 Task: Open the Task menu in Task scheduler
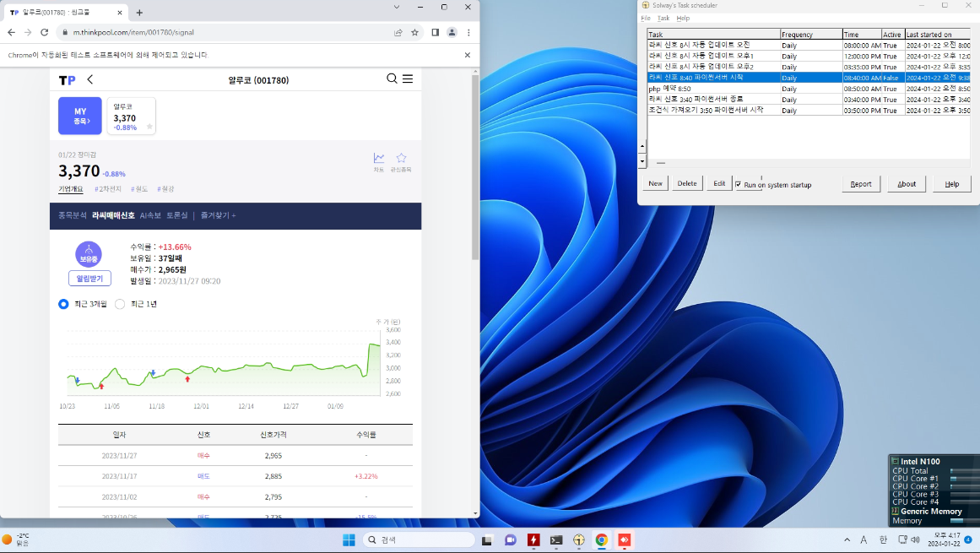pyautogui.click(x=663, y=18)
